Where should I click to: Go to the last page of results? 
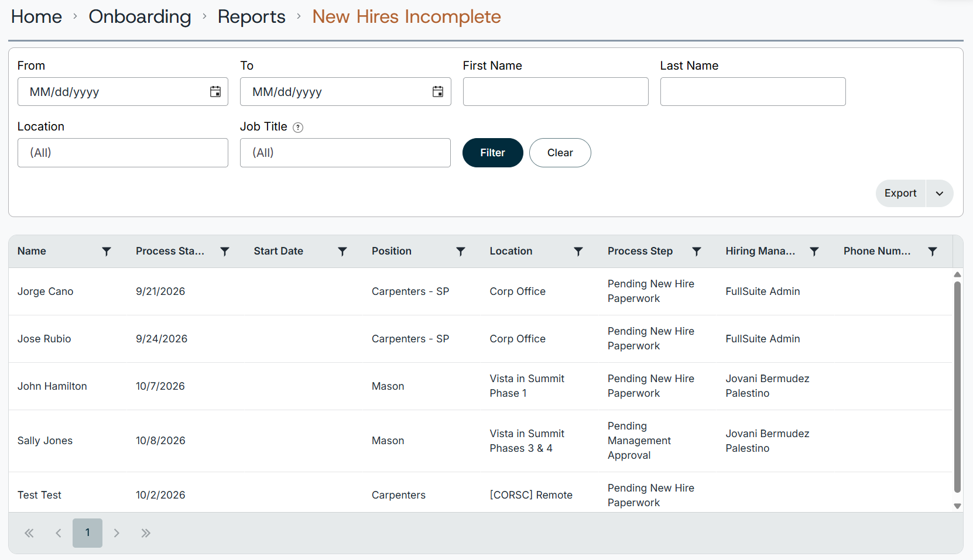146,533
